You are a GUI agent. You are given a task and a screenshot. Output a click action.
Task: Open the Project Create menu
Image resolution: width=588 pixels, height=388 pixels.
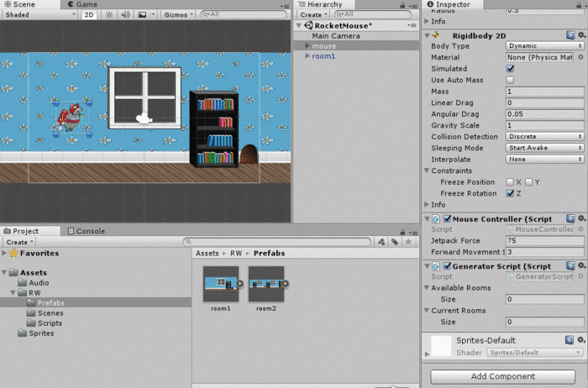(19, 242)
